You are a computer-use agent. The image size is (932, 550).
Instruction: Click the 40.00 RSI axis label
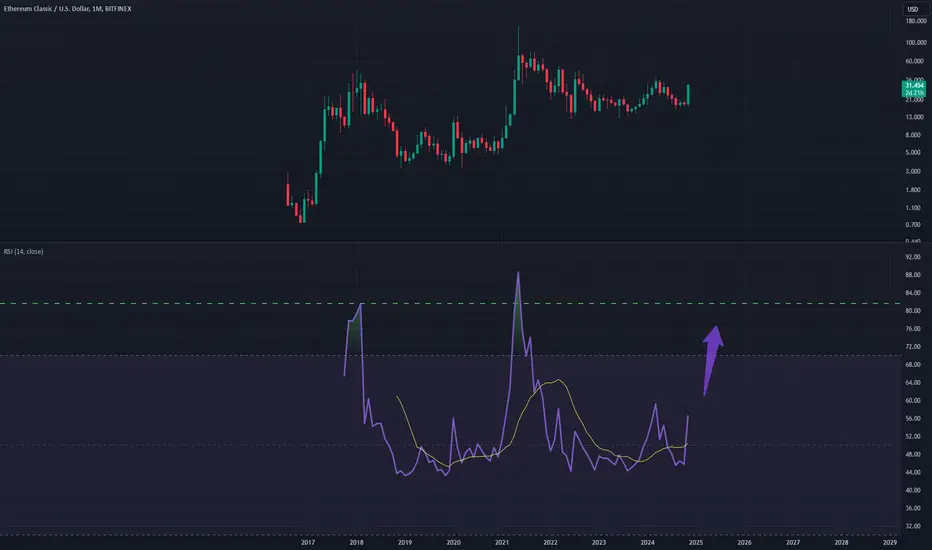pos(912,491)
